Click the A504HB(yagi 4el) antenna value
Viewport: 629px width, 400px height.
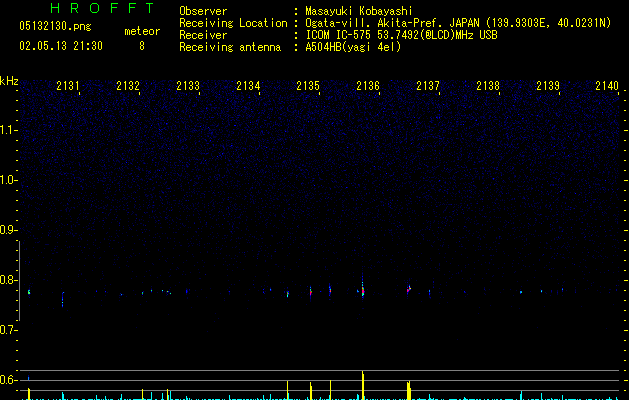coord(353,47)
